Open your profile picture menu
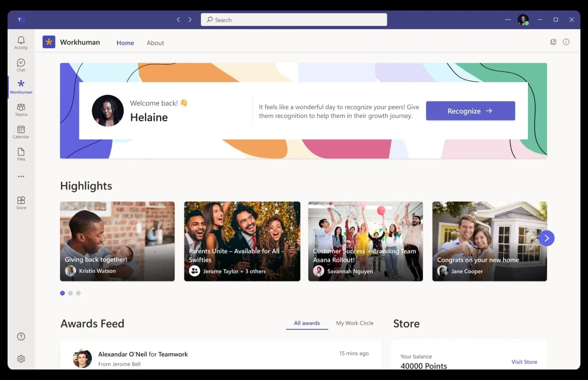The width and height of the screenshot is (588, 380). coord(523,19)
